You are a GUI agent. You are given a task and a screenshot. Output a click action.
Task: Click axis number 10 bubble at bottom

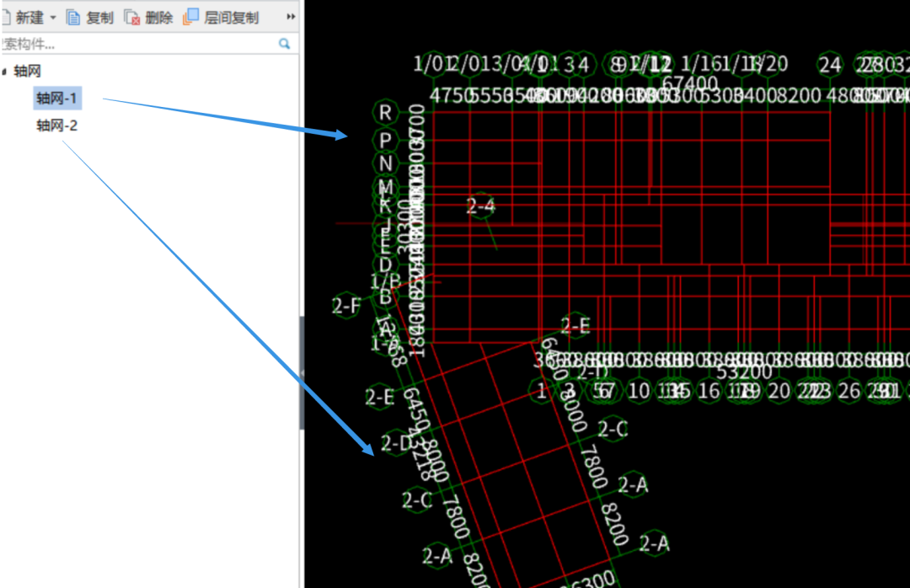(x=639, y=391)
